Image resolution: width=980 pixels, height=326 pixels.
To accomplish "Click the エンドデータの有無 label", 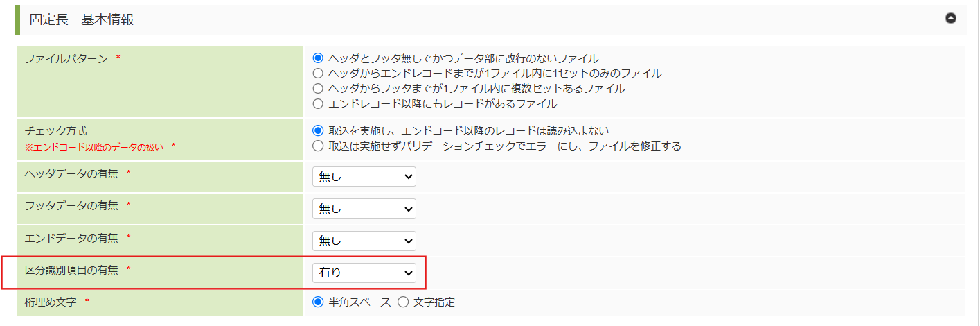I will coord(73,237).
